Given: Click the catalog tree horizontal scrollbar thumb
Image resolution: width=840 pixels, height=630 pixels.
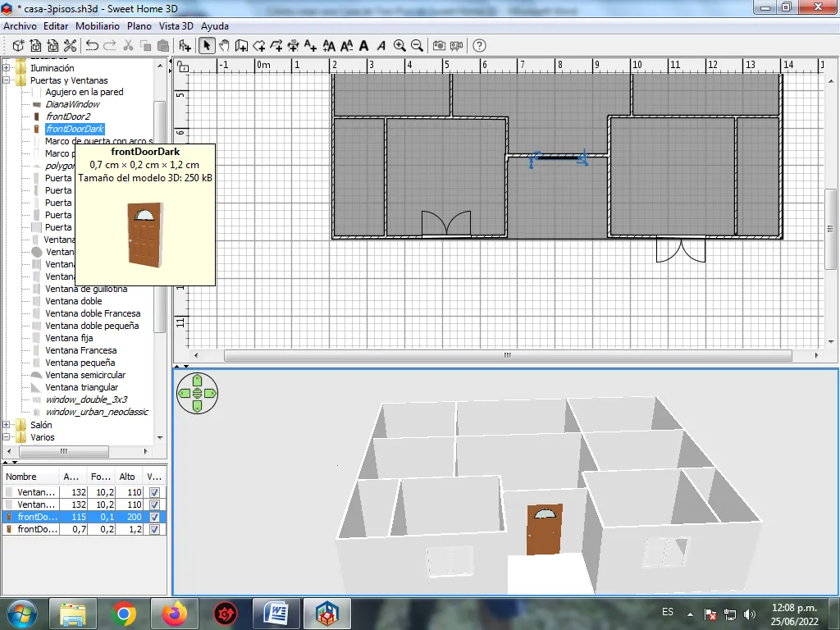Looking at the screenshot, I should click(x=64, y=452).
